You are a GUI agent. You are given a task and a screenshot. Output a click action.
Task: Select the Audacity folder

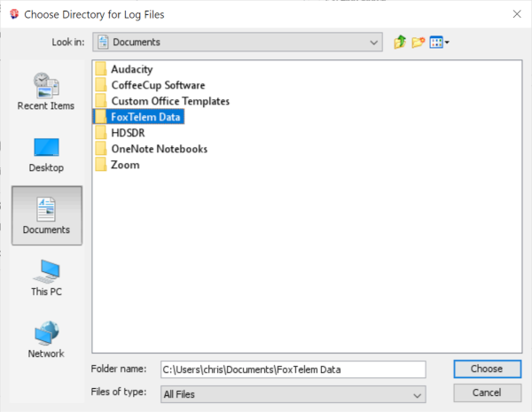124,69
